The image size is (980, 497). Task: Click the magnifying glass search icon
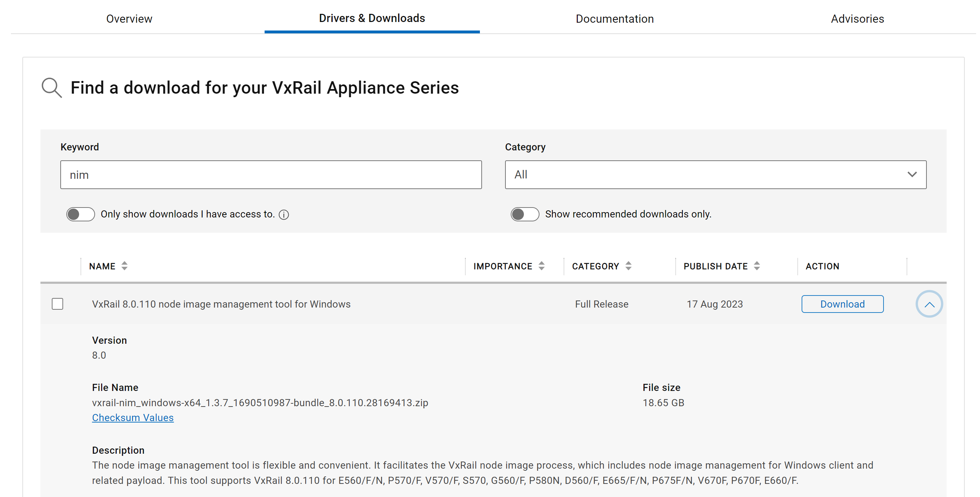tap(51, 88)
